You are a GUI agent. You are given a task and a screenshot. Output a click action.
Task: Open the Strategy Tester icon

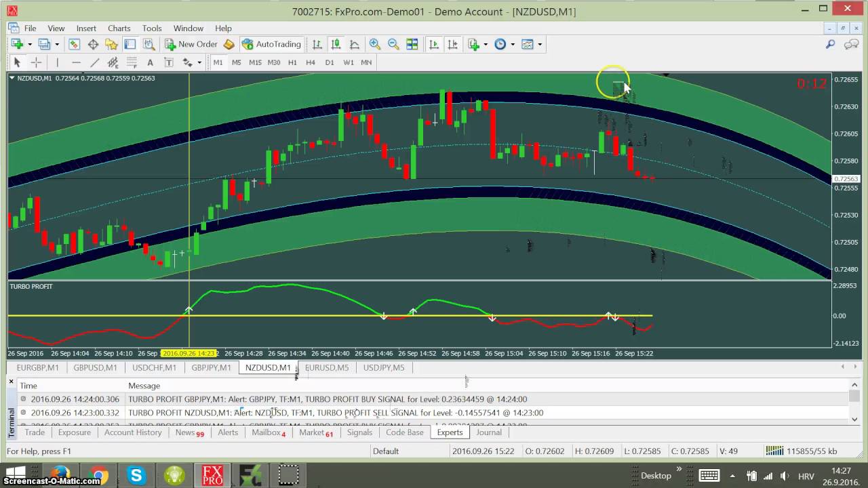coord(149,44)
